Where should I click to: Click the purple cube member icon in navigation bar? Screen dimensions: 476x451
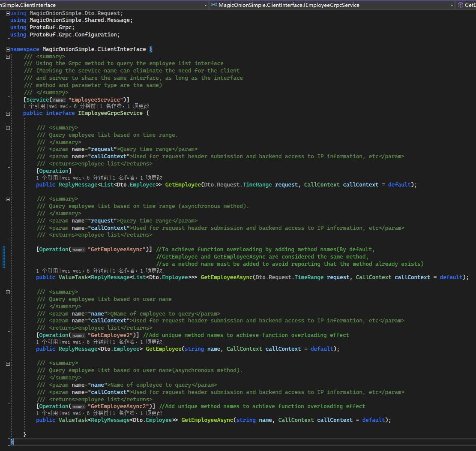pos(461,5)
